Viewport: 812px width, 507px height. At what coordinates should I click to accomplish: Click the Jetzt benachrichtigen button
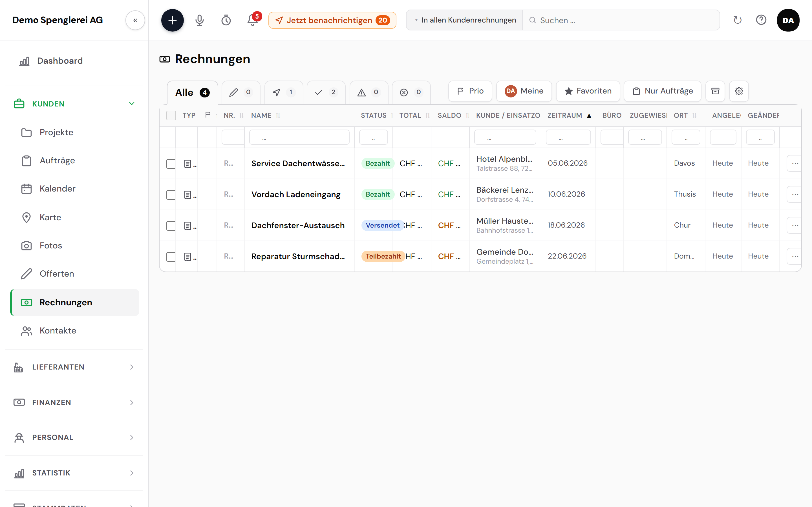[x=332, y=20]
